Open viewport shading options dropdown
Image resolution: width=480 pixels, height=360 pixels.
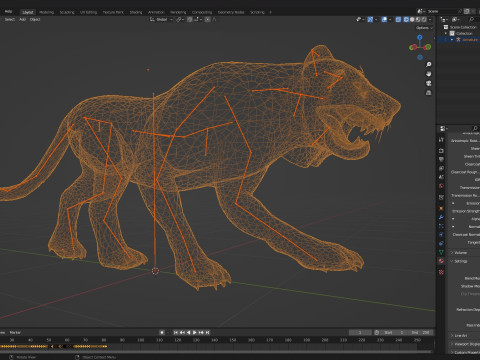(430, 19)
